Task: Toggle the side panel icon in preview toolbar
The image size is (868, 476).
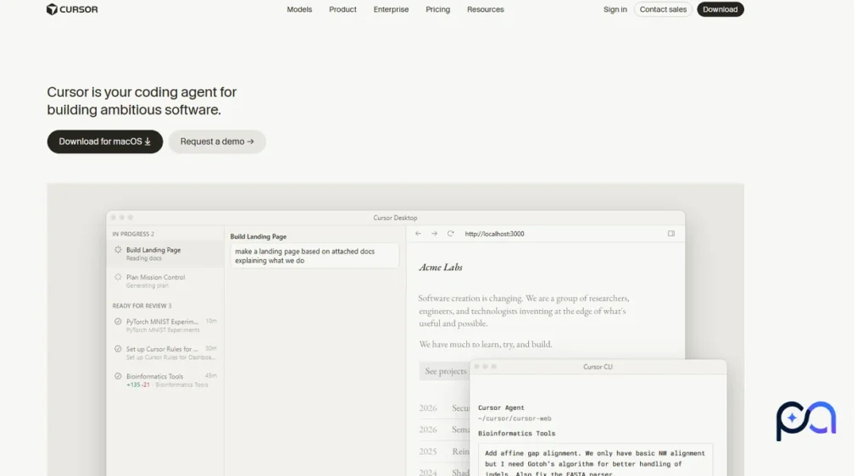Action: point(671,234)
